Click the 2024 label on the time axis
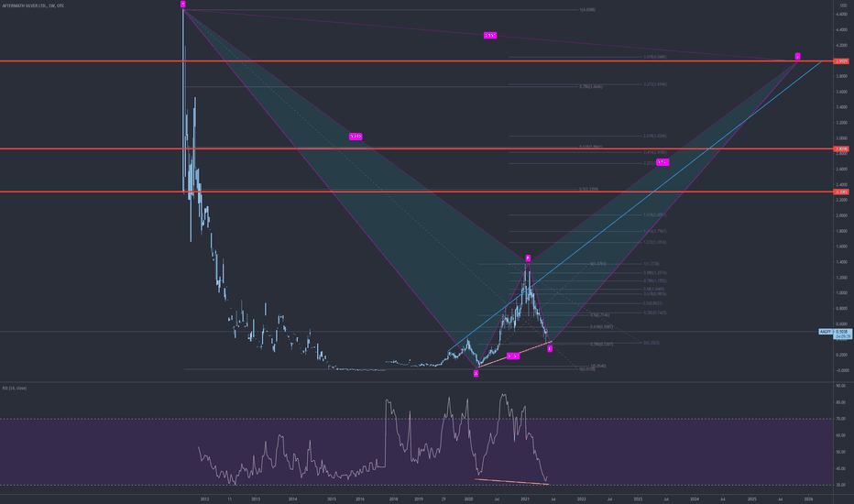Image resolution: width=854 pixels, height=504 pixels. [x=695, y=499]
